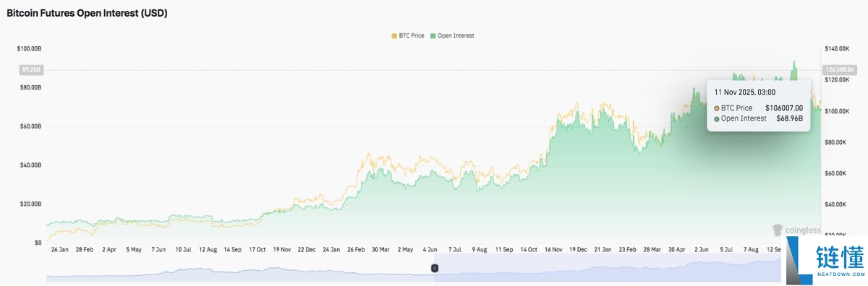Click the 22 Dec date label
Viewport: 868px width, 286px height.
click(x=307, y=249)
